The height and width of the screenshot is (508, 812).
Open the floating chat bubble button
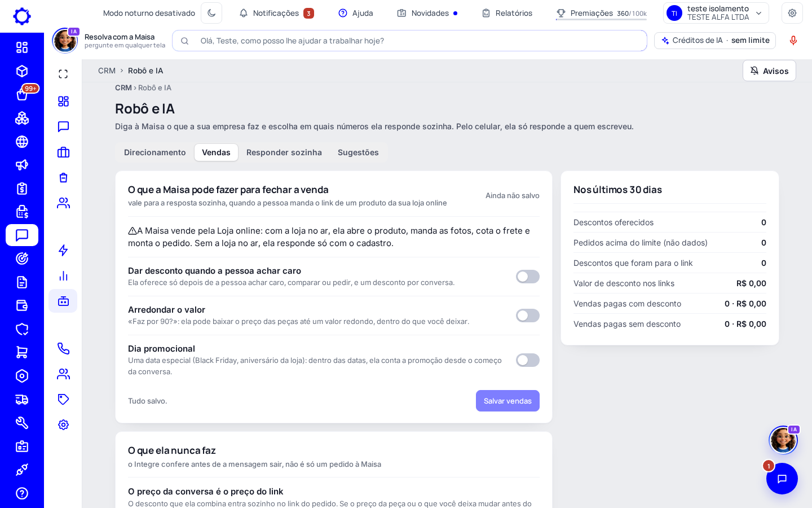point(782,479)
